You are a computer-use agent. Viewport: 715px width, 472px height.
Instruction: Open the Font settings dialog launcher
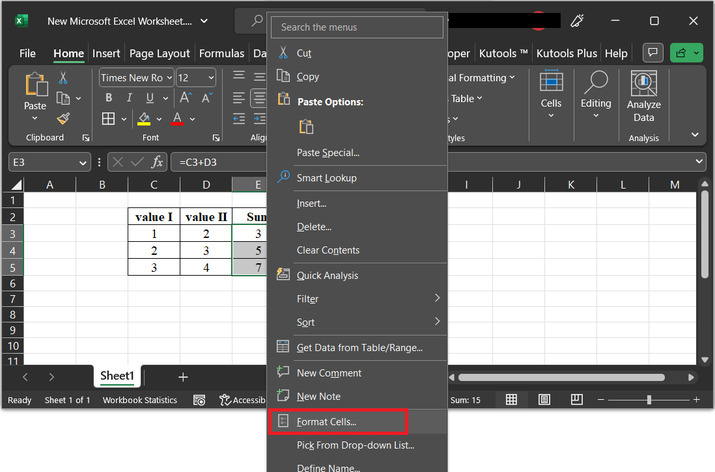(216, 138)
